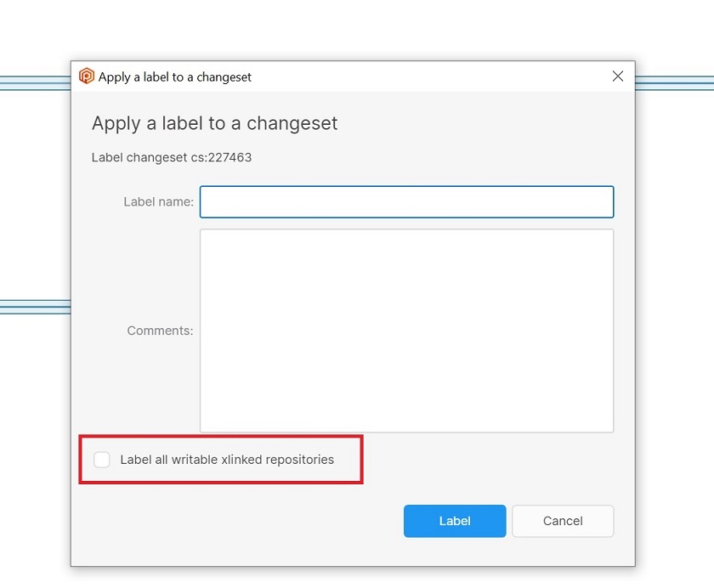Click the "Label all writable xlinked repositories" text
This screenshot has width=714, height=588.
pos(227,460)
